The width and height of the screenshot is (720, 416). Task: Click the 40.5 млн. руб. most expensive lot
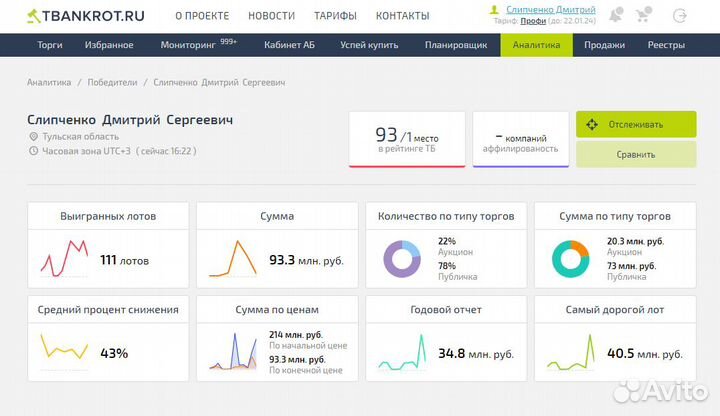click(x=645, y=354)
